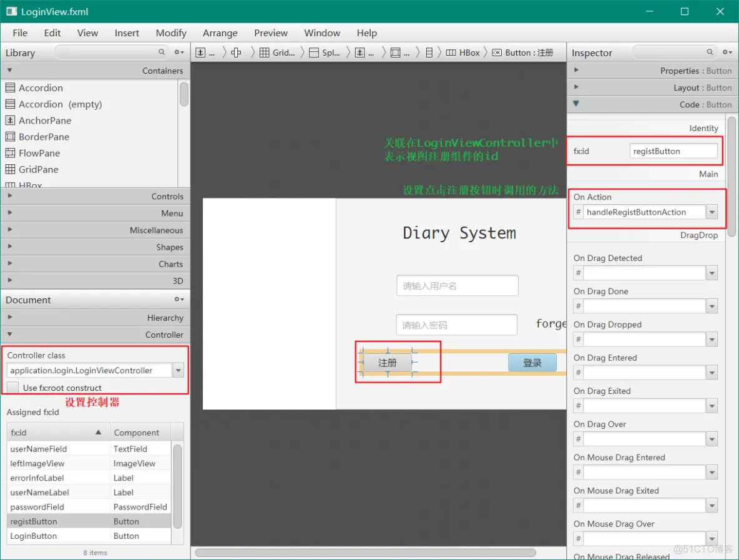
Task: Click the LoginView.fxml window title icon
Action: point(11,11)
